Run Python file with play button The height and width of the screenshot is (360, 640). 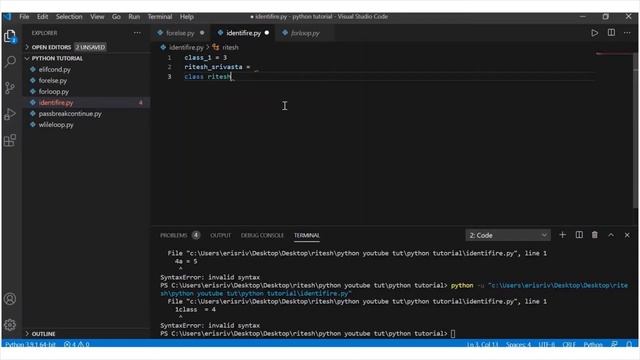point(595,33)
